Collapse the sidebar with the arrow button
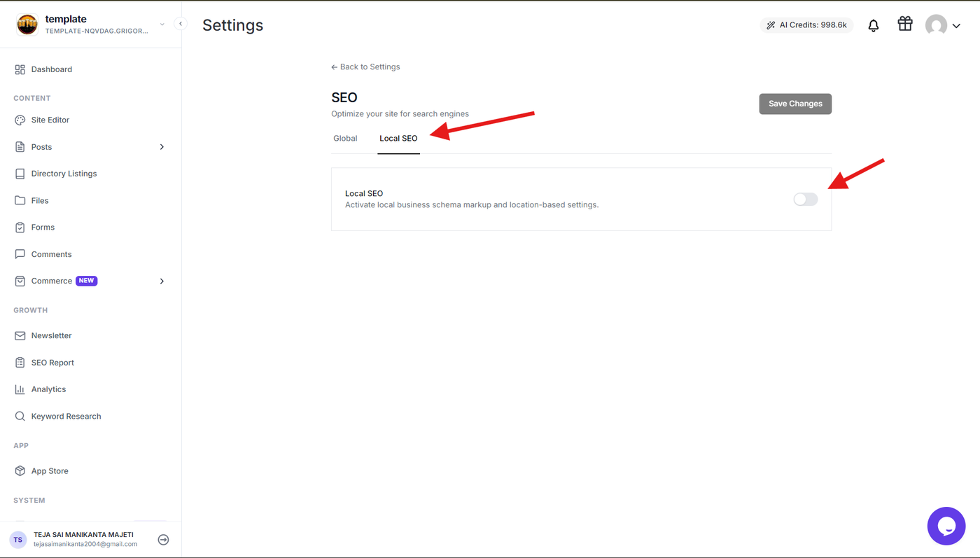 pos(181,24)
